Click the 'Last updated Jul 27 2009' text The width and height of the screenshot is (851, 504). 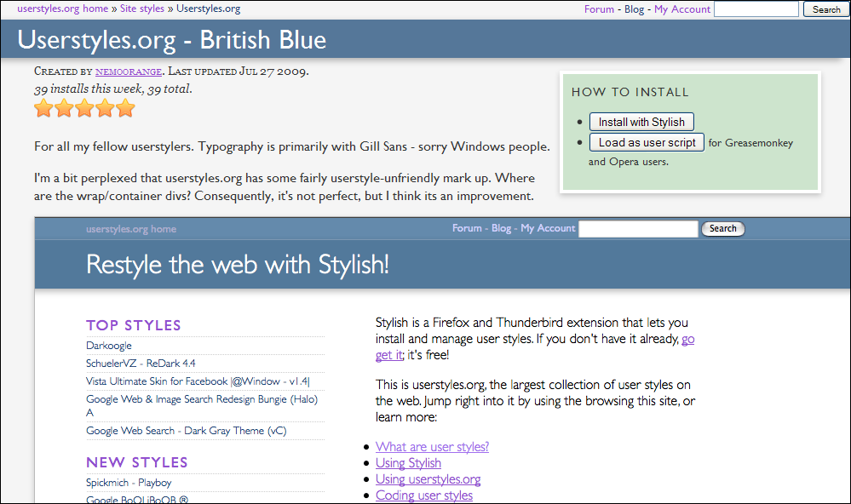pos(239,71)
